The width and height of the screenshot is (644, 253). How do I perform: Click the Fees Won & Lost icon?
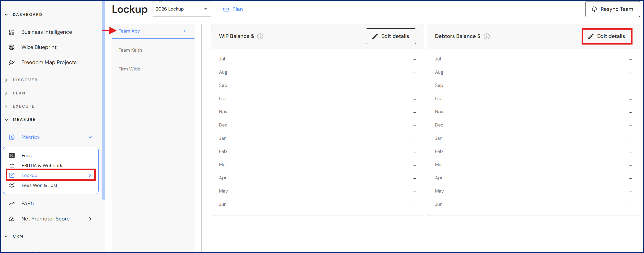click(12, 185)
